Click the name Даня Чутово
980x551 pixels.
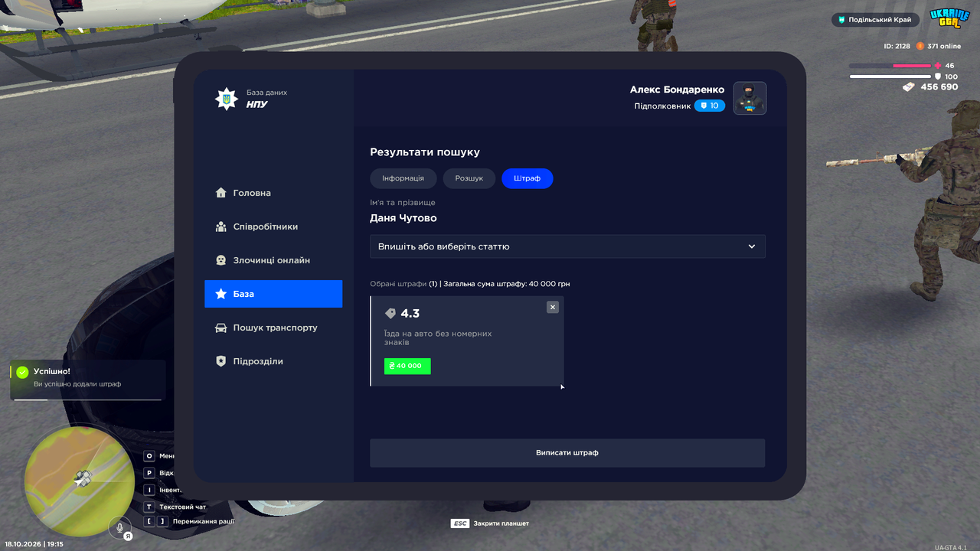click(x=403, y=218)
